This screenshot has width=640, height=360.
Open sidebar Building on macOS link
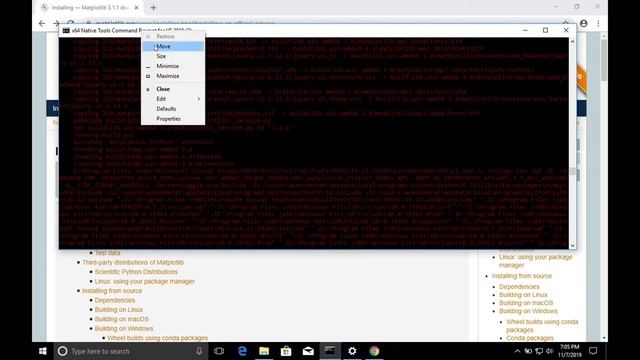tap(526, 303)
